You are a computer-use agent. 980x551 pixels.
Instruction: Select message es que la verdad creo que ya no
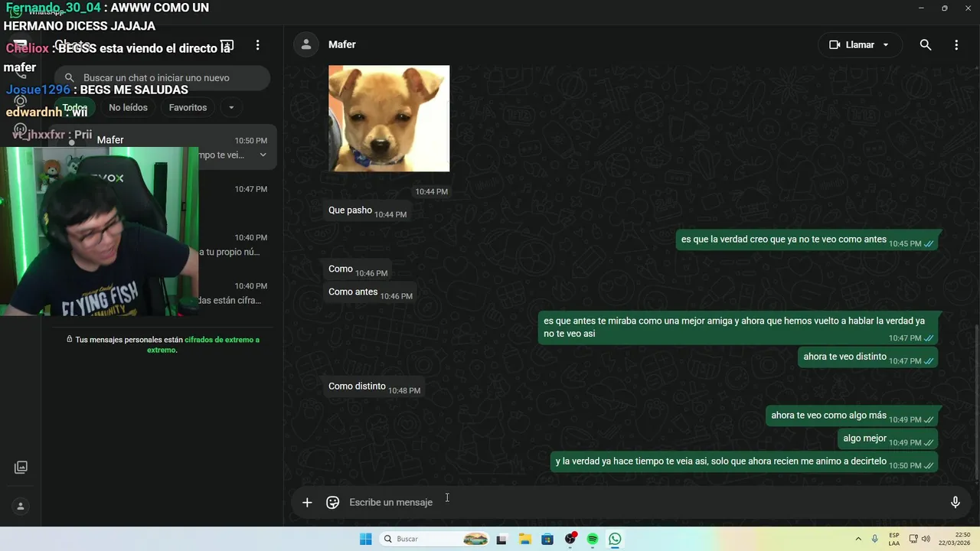pyautogui.click(x=807, y=240)
